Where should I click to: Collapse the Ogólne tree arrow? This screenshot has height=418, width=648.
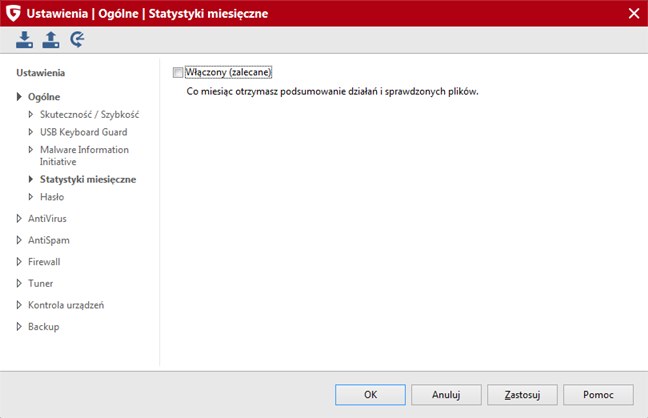(x=19, y=97)
